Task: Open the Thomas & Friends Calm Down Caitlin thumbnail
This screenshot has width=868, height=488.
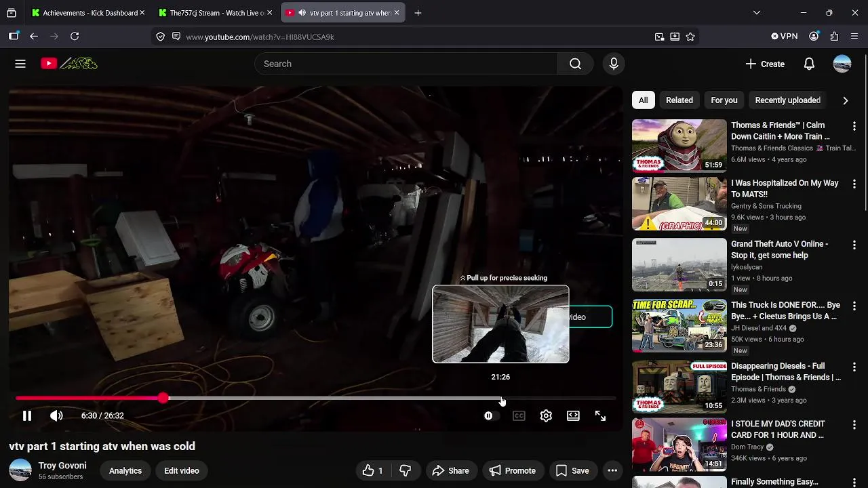Action: [x=679, y=146]
